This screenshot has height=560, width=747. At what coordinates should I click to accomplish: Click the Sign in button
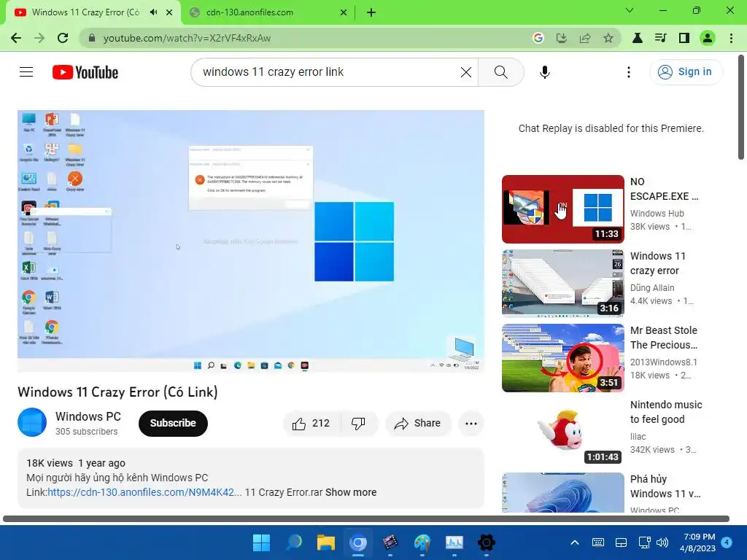pos(686,72)
